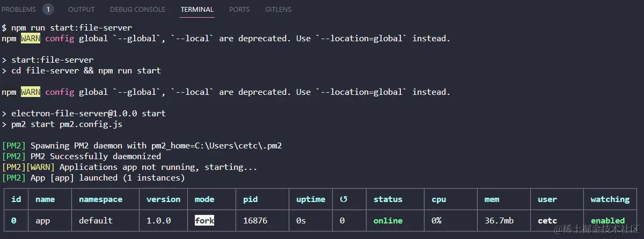Open the PROBLEMS panel tab
The image size is (644, 239).
click(19, 10)
